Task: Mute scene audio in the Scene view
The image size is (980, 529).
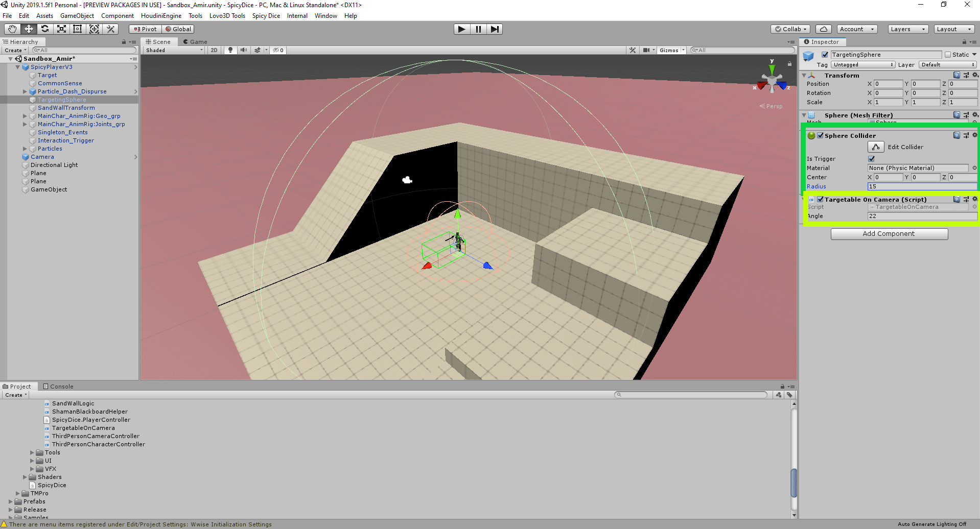Action: click(243, 50)
